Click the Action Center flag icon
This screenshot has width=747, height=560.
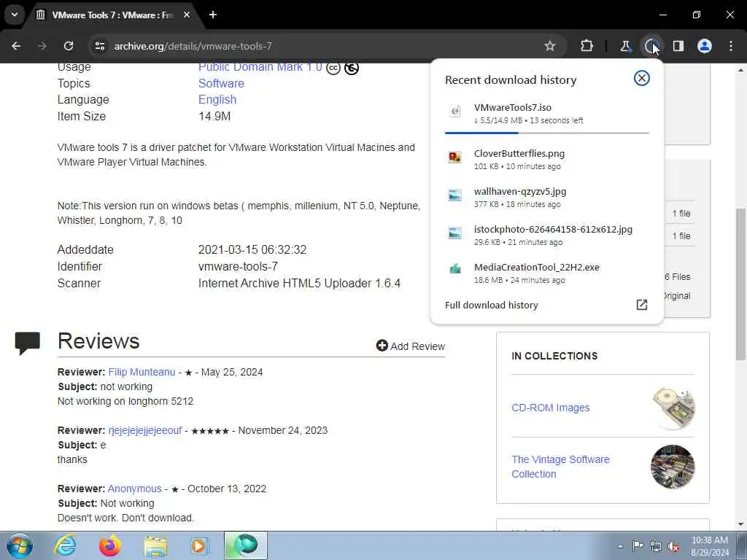tap(638, 546)
